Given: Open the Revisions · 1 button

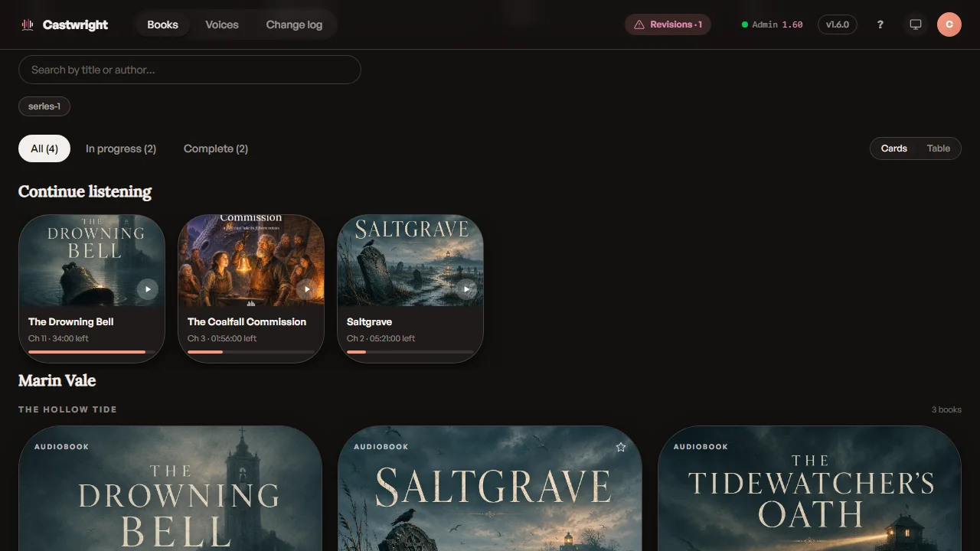Looking at the screenshot, I should coord(668,24).
